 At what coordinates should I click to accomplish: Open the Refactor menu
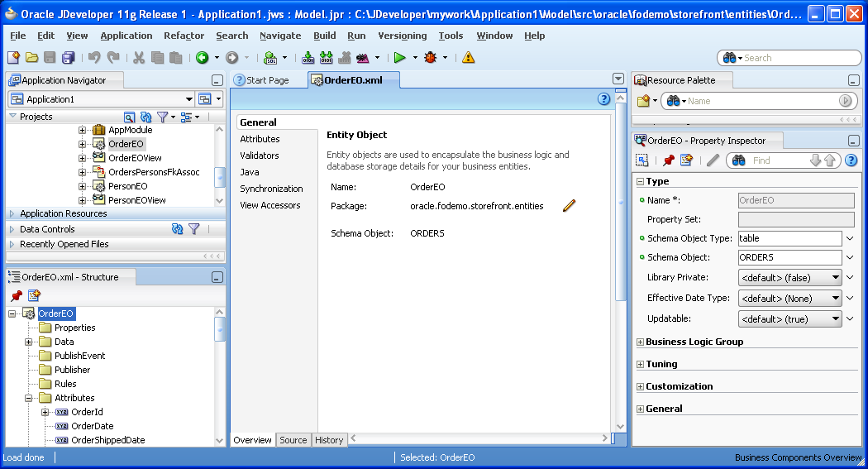[x=184, y=36]
